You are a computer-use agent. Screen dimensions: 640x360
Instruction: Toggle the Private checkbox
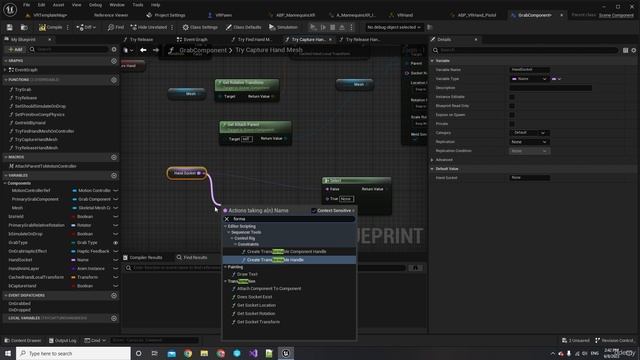[512, 124]
